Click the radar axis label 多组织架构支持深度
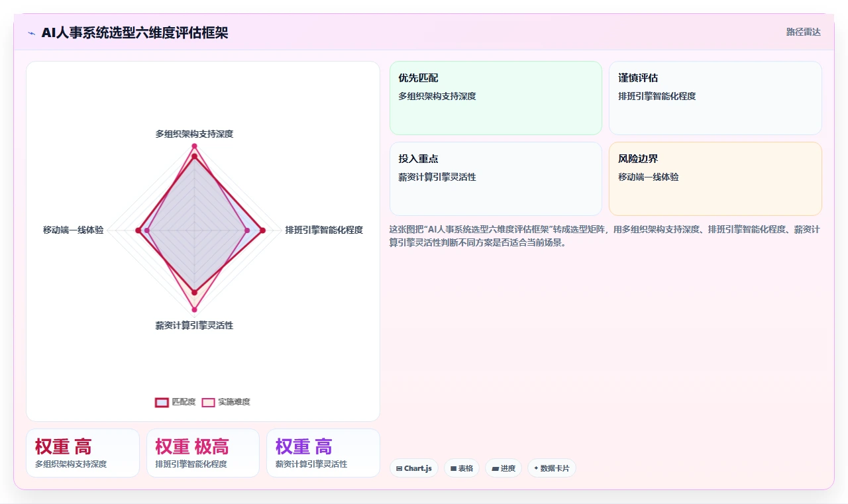The image size is (848, 504). [194, 134]
